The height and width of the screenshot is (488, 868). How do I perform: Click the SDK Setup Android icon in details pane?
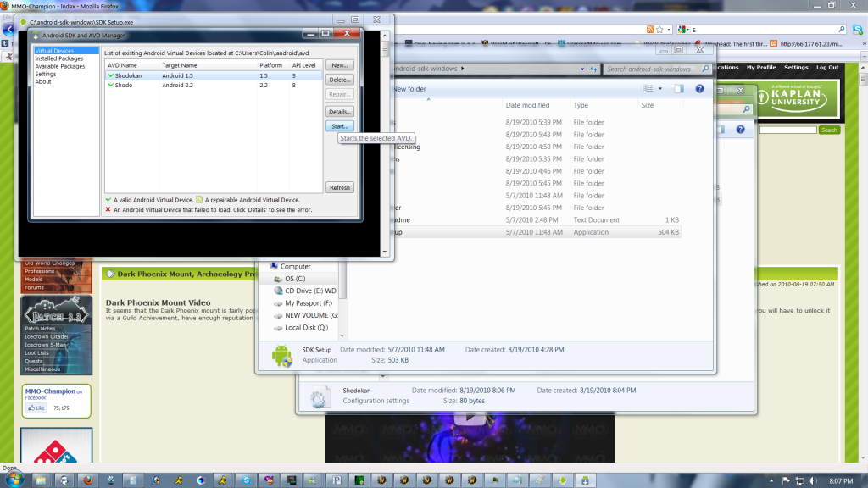[281, 355]
